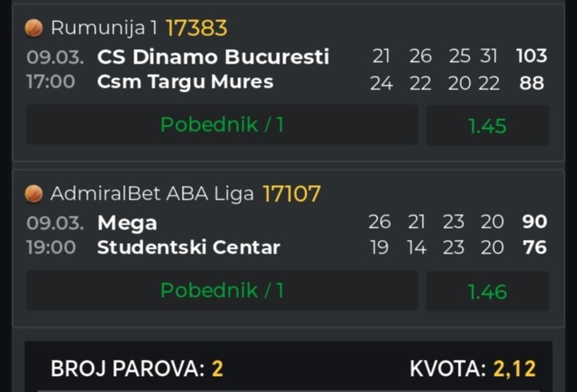Open Csm Targu Mures team name
This screenshot has width=577, height=392.
click(185, 82)
